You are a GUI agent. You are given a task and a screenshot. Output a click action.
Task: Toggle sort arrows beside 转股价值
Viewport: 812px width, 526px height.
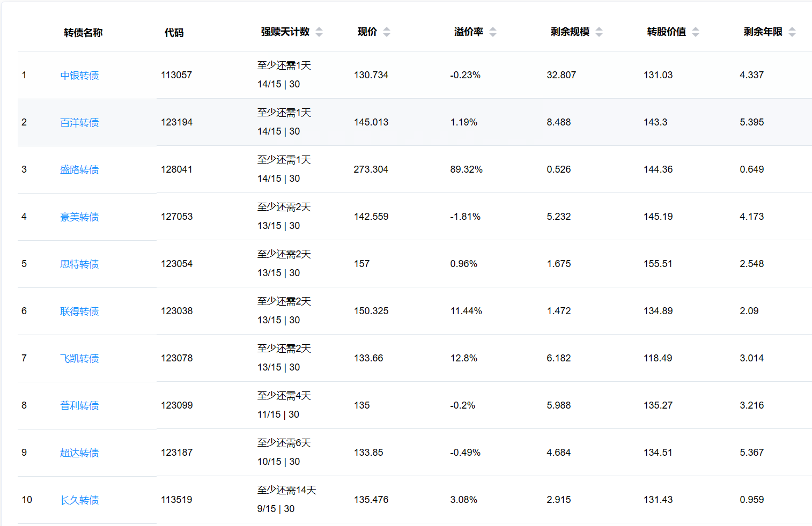[x=696, y=32]
